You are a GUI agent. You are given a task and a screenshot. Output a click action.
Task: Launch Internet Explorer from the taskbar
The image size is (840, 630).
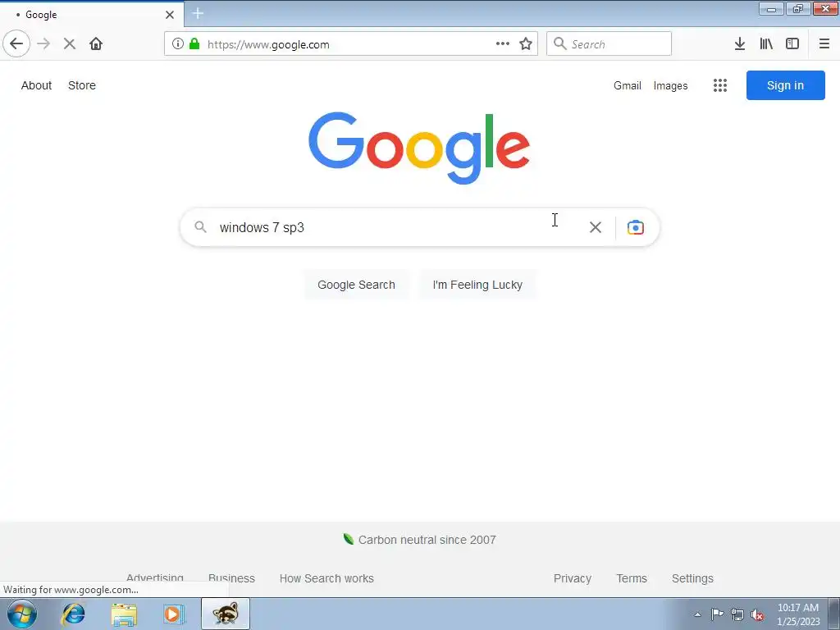(73, 614)
